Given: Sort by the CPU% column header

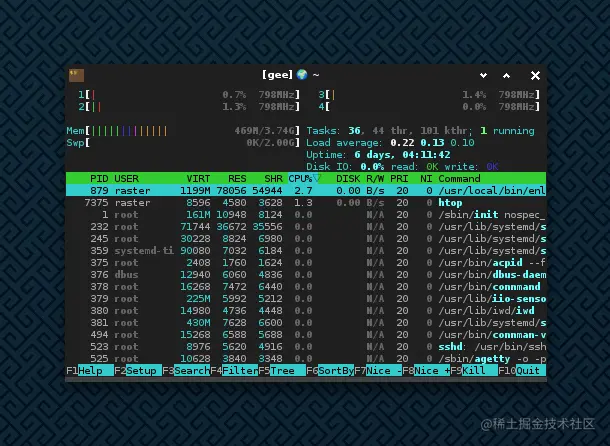Looking at the screenshot, I should tap(300, 178).
